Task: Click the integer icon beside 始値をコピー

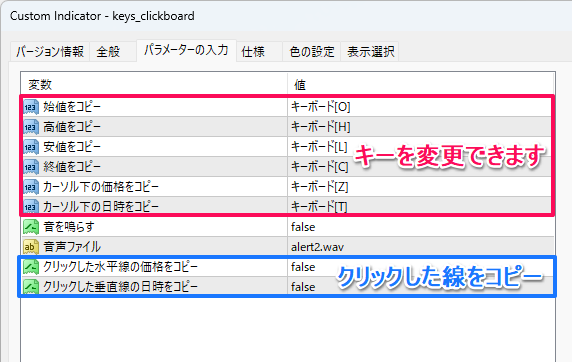Action: [31, 107]
